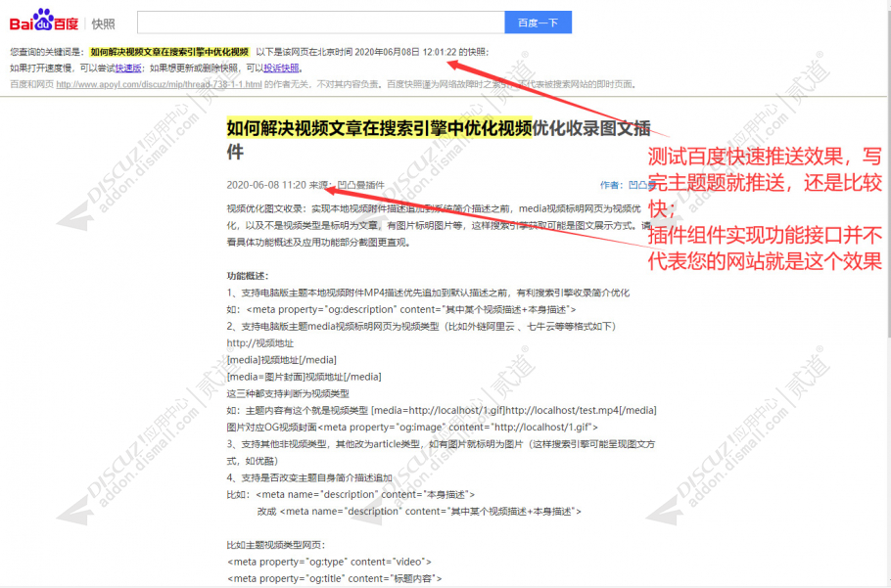Click the http://视频地址 line

click(x=259, y=342)
